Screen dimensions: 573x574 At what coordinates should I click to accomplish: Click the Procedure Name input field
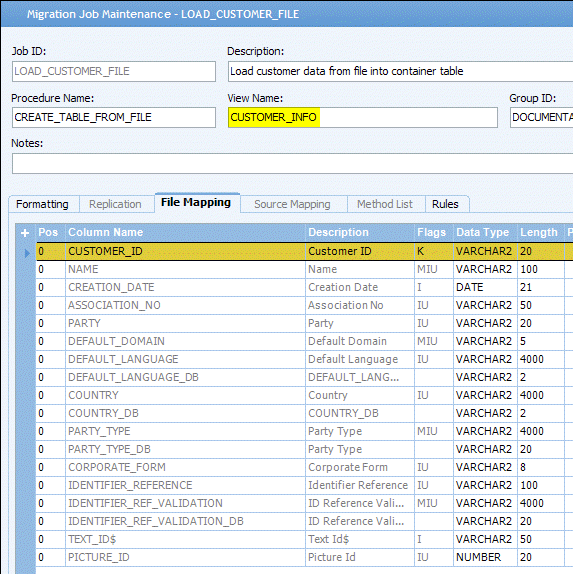tap(114, 117)
